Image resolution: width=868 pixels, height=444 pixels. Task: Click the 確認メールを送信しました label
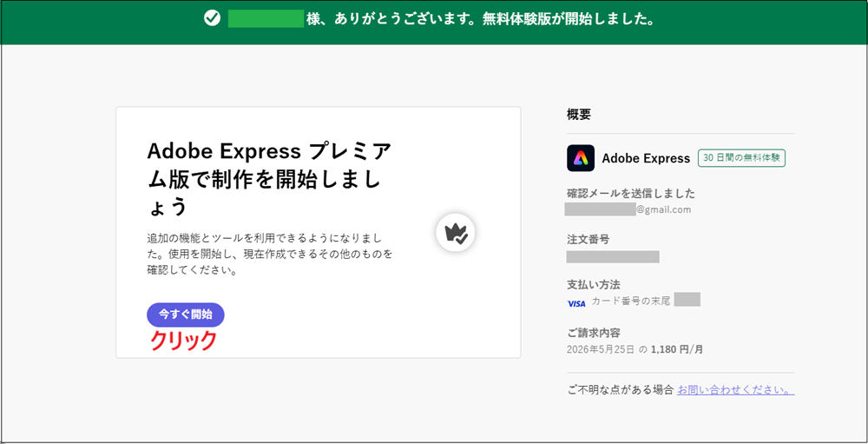point(631,194)
